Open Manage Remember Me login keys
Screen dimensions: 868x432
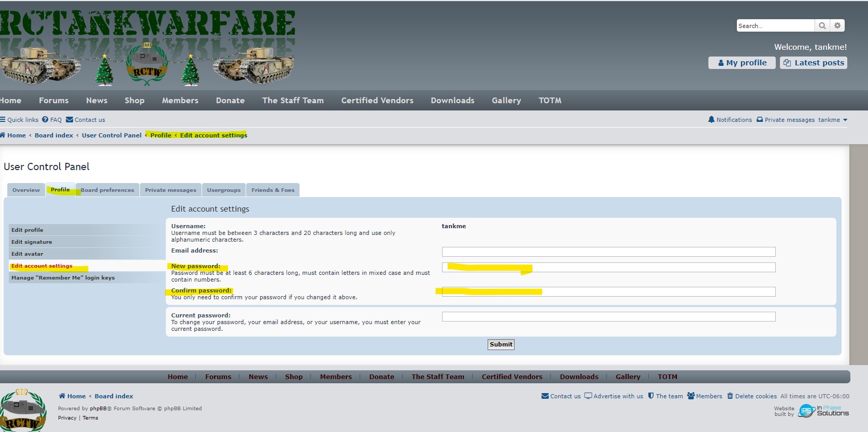[63, 278]
